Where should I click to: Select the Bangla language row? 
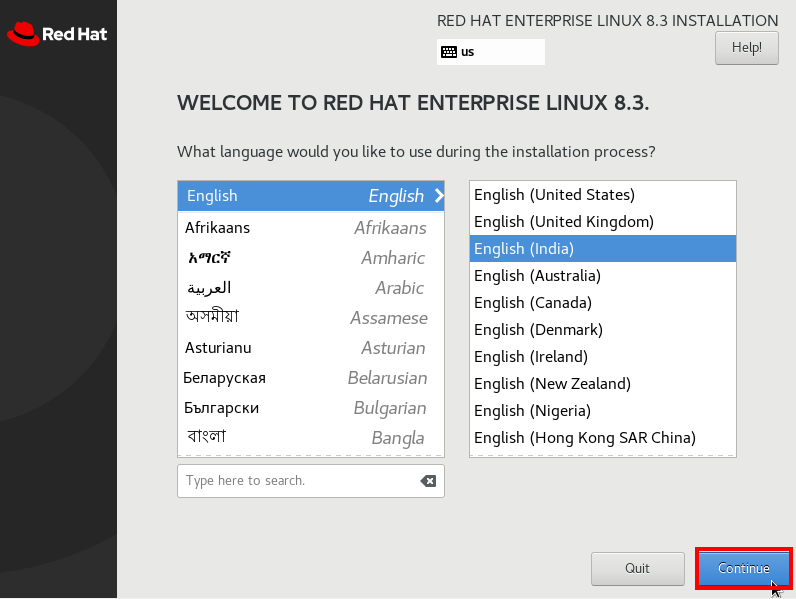tap(311, 438)
